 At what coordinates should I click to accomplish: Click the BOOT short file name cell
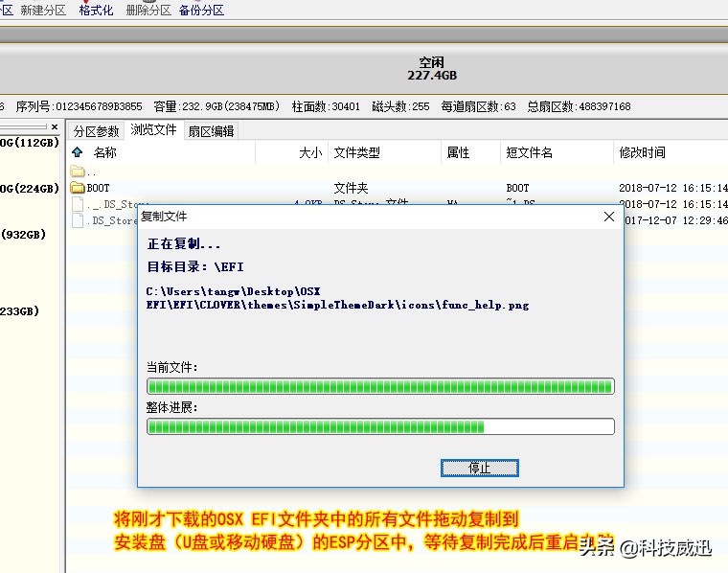click(517, 188)
